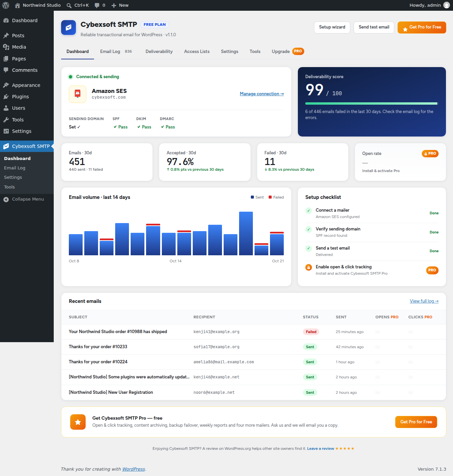Click the Tools wrench icon in sidebar

pyautogui.click(x=6, y=120)
